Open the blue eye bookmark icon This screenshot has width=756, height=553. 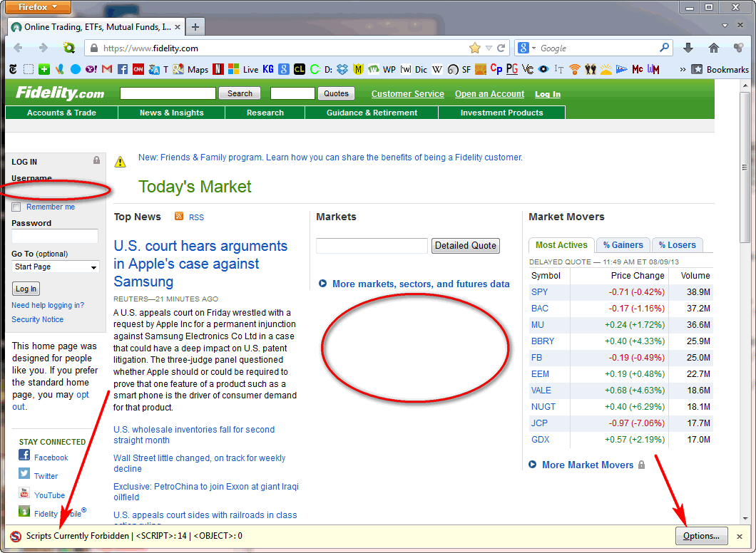[543, 69]
